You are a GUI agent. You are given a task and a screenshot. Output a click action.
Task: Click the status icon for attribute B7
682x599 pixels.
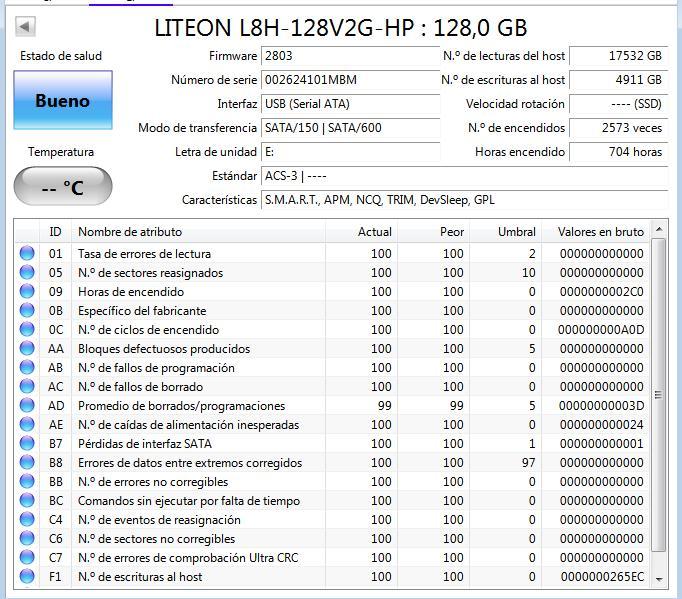27,443
